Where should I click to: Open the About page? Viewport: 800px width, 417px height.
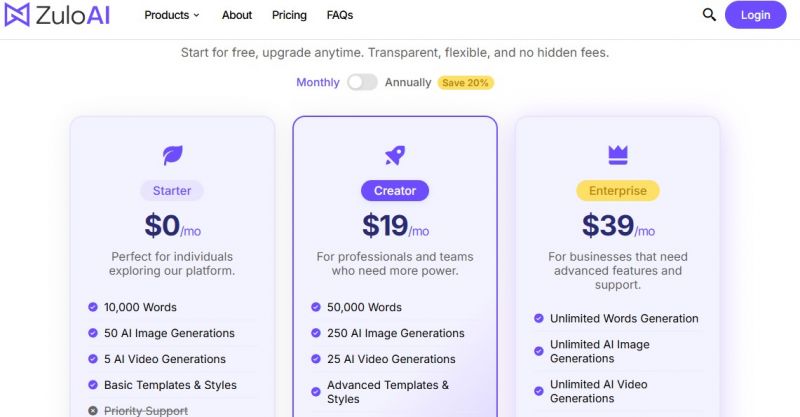237,15
